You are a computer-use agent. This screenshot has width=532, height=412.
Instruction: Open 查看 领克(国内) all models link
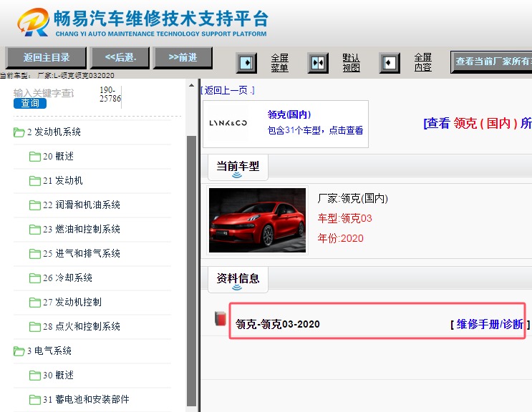(x=478, y=123)
